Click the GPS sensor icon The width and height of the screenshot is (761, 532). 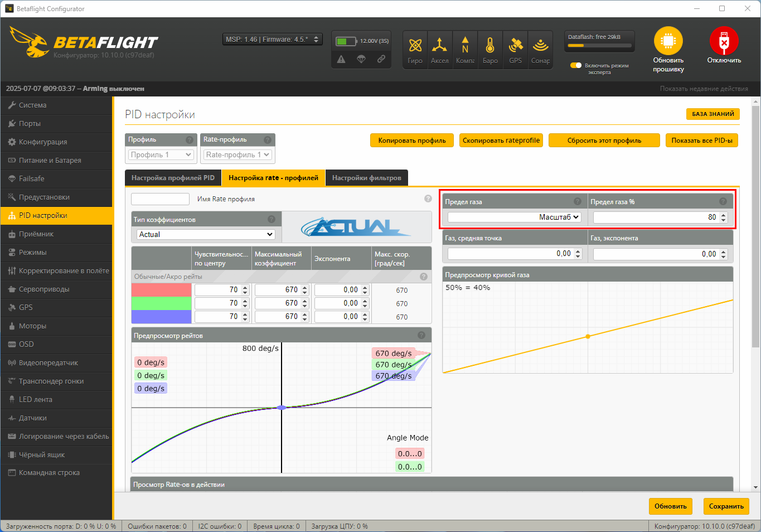516,45
